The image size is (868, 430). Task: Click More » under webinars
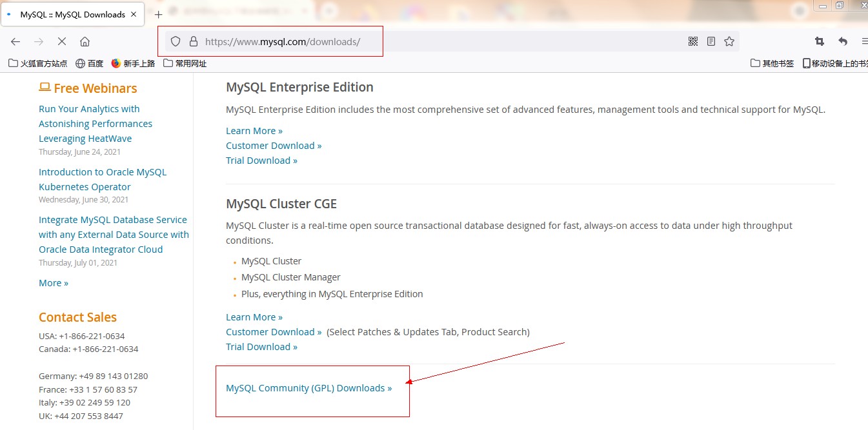coord(54,283)
